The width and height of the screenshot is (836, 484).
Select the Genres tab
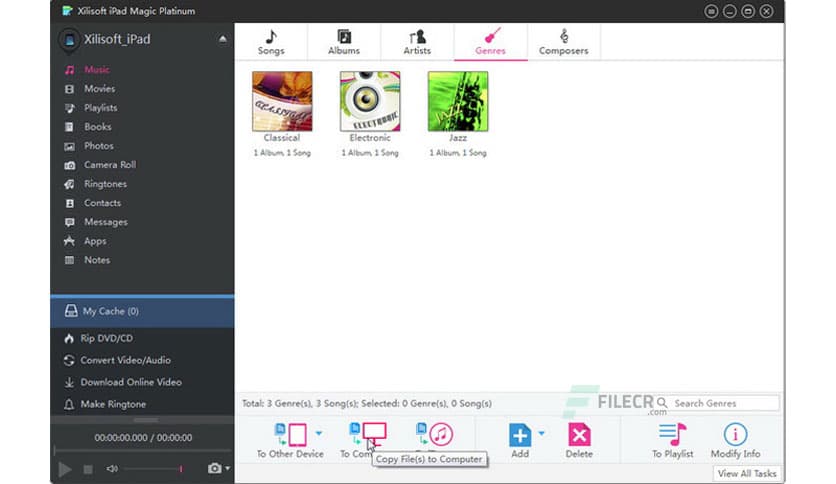click(x=491, y=42)
